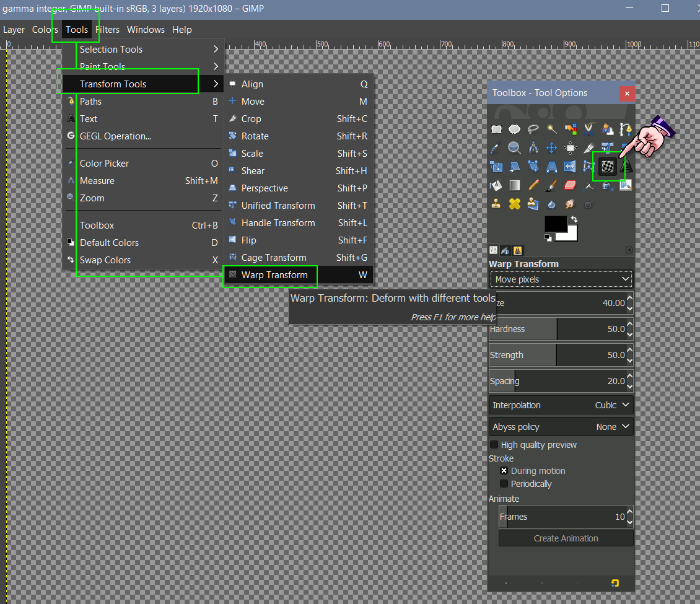The image size is (700, 604).
Task: Adjust the Spacing slider
Action: [558, 381]
